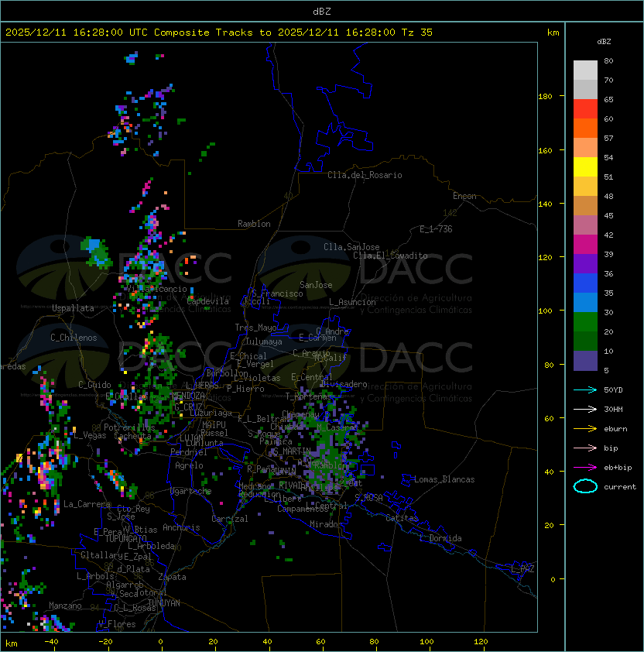Click the Carrizal map label
644x652 pixels.
[230, 519]
